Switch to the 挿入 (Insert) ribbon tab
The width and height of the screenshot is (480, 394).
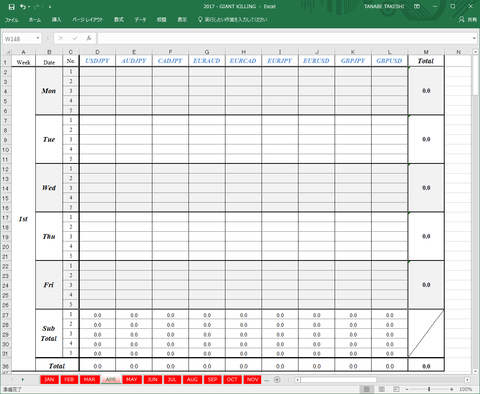(56, 20)
